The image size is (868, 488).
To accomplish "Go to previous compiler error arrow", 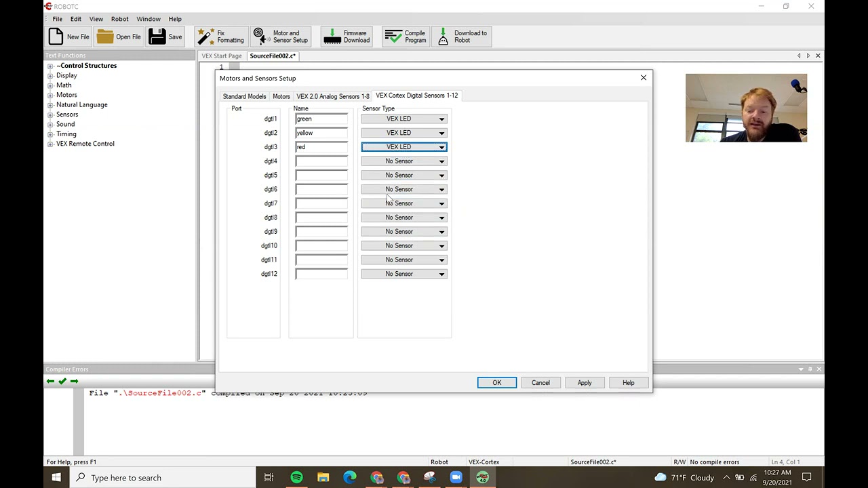I will click(50, 381).
